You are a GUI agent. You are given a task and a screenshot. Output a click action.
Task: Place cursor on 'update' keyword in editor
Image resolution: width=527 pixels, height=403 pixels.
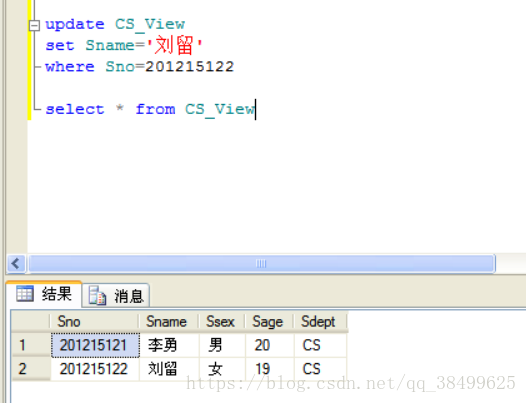click(x=75, y=25)
